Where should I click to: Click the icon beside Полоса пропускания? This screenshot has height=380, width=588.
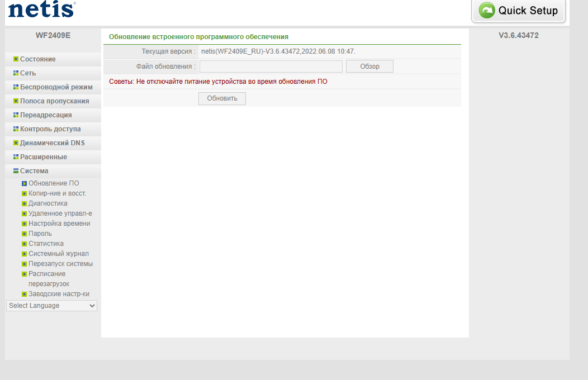pyautogui.click(x=16, y=101)
